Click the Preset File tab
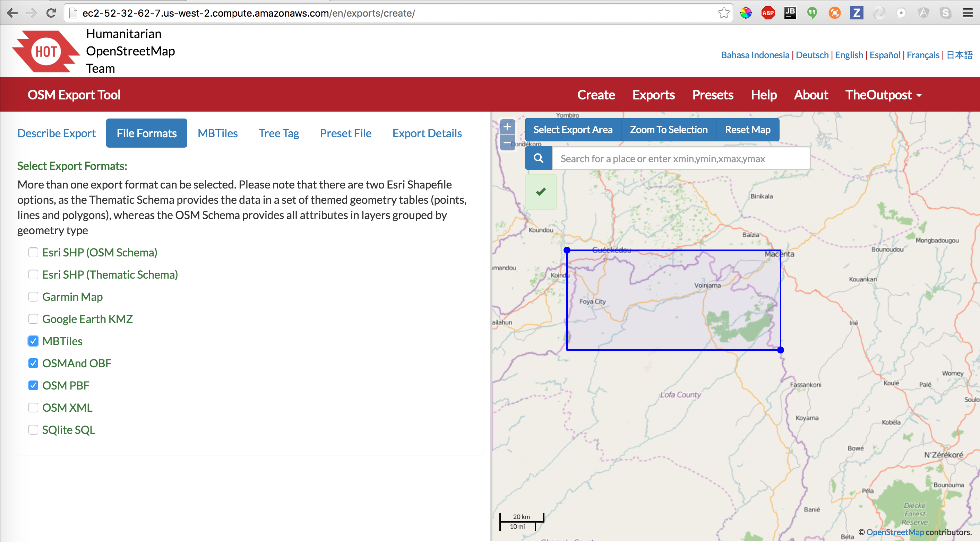The height and width of the screenshot is (542, 980). (x=346, y=133)
